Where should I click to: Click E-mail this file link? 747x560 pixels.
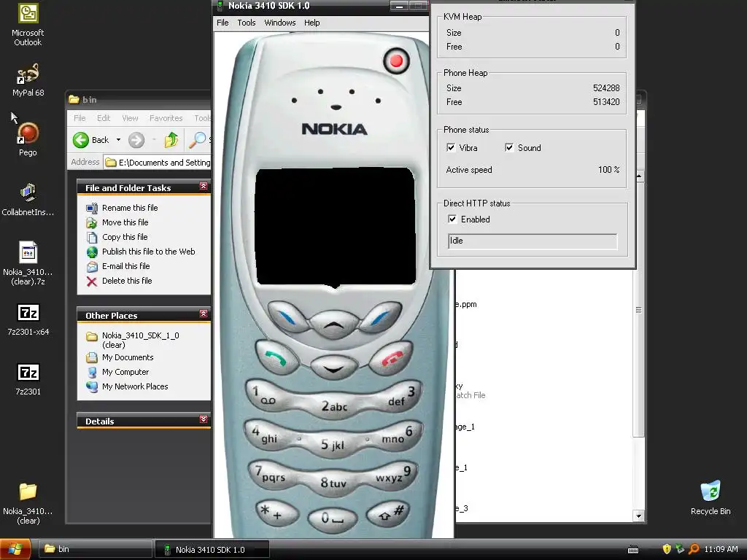(x=125, y=266)
